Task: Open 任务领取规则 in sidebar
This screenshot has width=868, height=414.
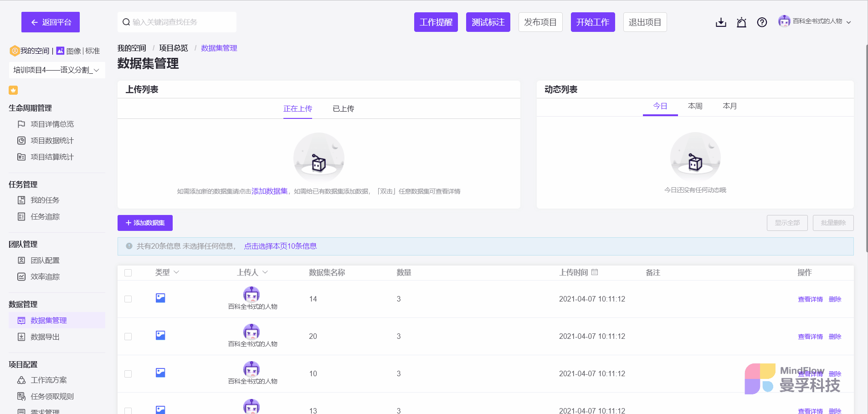Action: pyautogui.click(x=52, y=396)
